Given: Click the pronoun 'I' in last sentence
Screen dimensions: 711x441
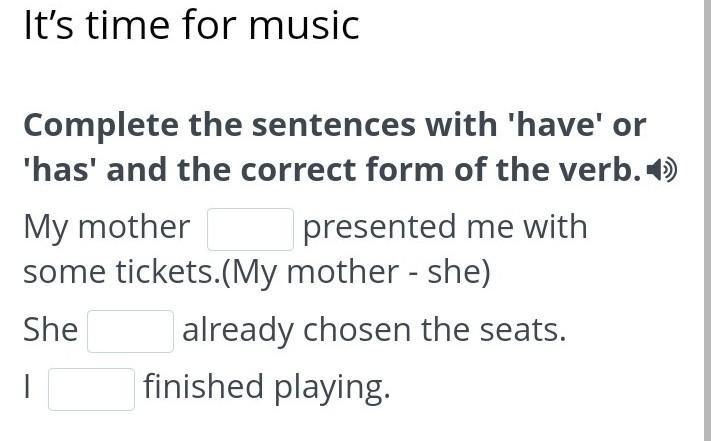Looking at the screenshot, I should click(x=28, y=387).
